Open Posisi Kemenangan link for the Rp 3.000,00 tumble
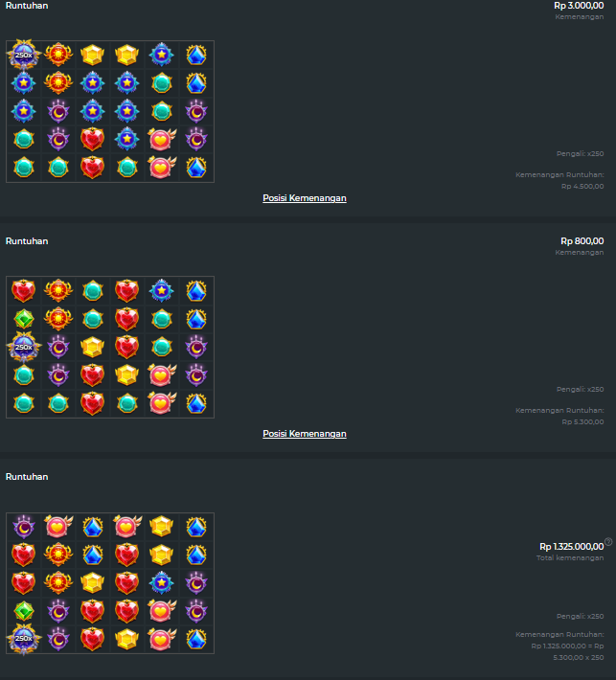Image resolution: width=616 pixels, height=680 pixels. pos(305,198)
